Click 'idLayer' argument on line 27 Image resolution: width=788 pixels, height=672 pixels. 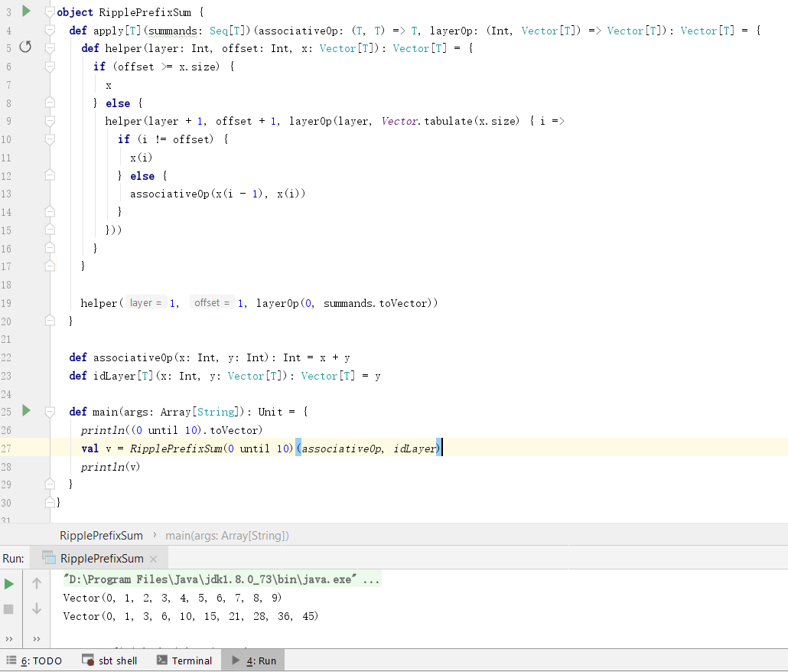(415, 449)
